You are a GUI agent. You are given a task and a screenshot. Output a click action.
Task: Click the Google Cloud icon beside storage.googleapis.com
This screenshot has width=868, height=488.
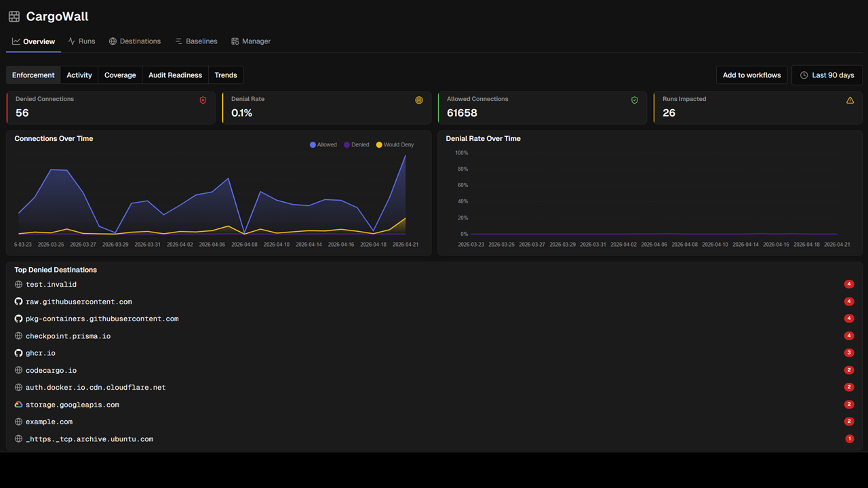(19, 405)
